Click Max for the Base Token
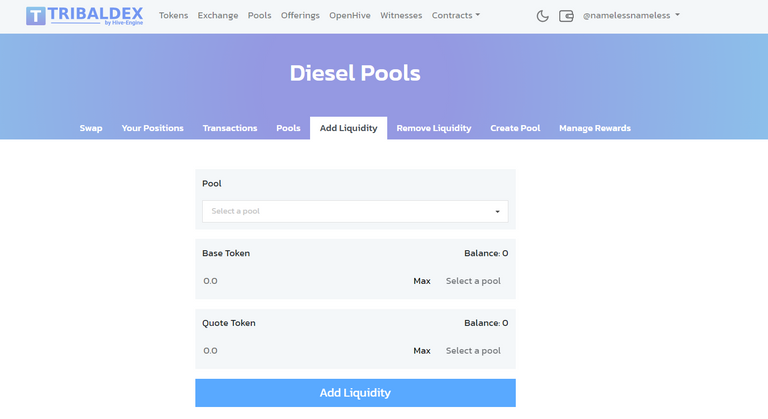 [x=422, y=281]
